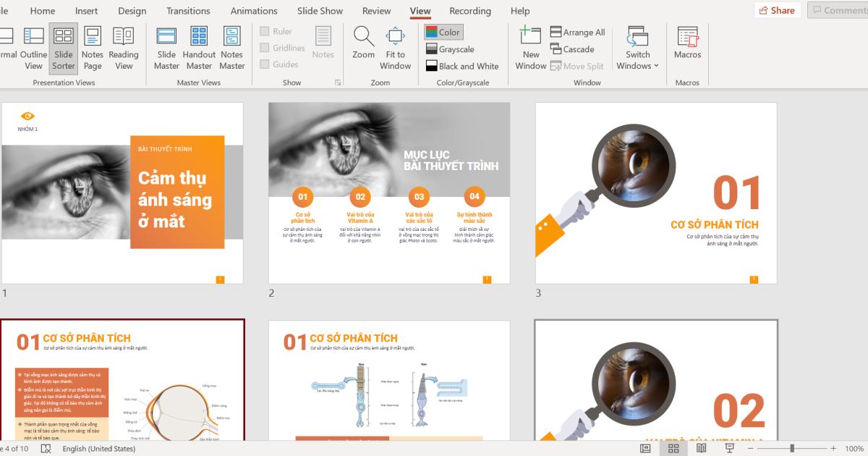Select Slide Sorter view button
The height and width of the screenshot is (456, 868).
[63, 48]
